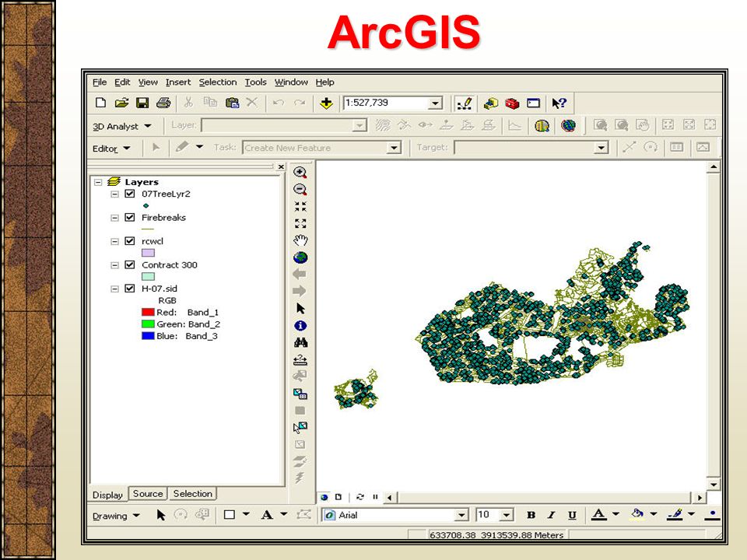Click the What's This help icon
The width and height of the screenshot is (747, 560).
pyautogui.click(x=559, y=103)
